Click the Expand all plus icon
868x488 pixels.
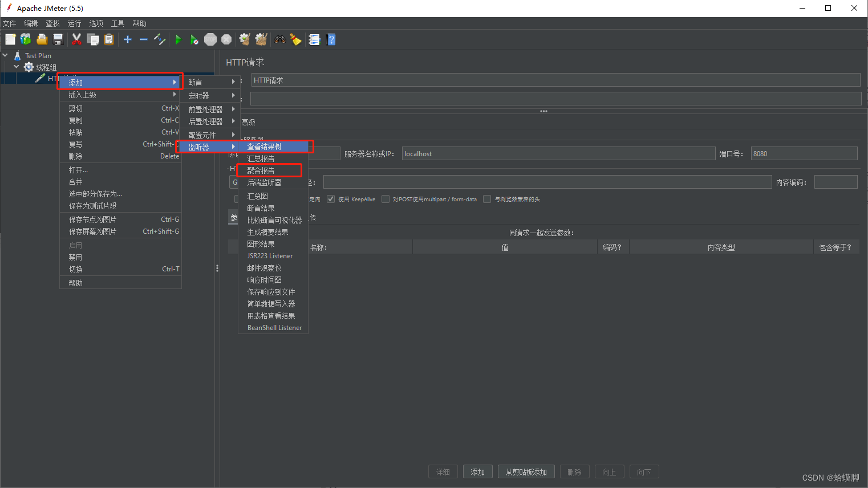(x=128, y=39)
